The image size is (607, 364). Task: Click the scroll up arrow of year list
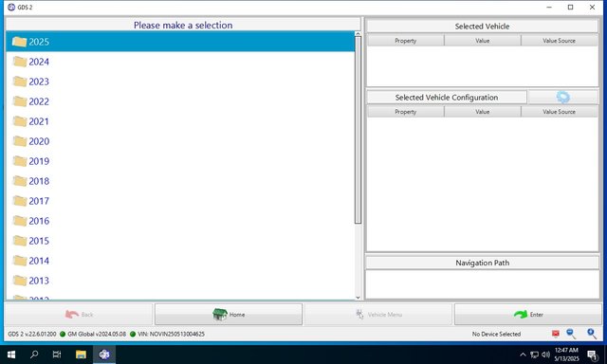pyautogui.click(x=358, y=34)
